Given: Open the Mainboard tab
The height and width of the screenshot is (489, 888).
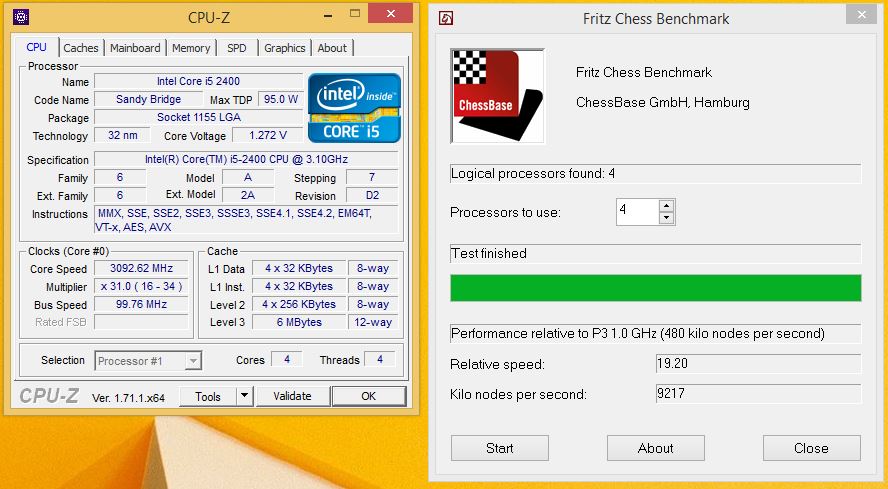Looking at the screenshot, I should 135,48.
